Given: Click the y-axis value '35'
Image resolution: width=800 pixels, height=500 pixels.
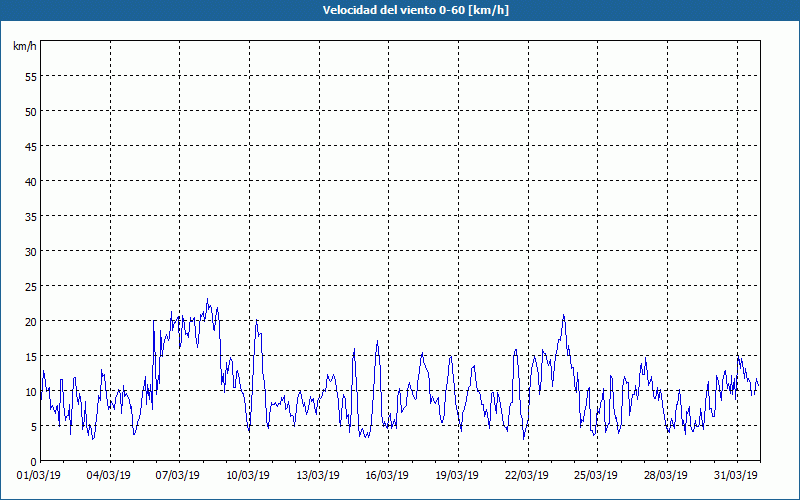Looking at the screenshot, I should [31, 216].
